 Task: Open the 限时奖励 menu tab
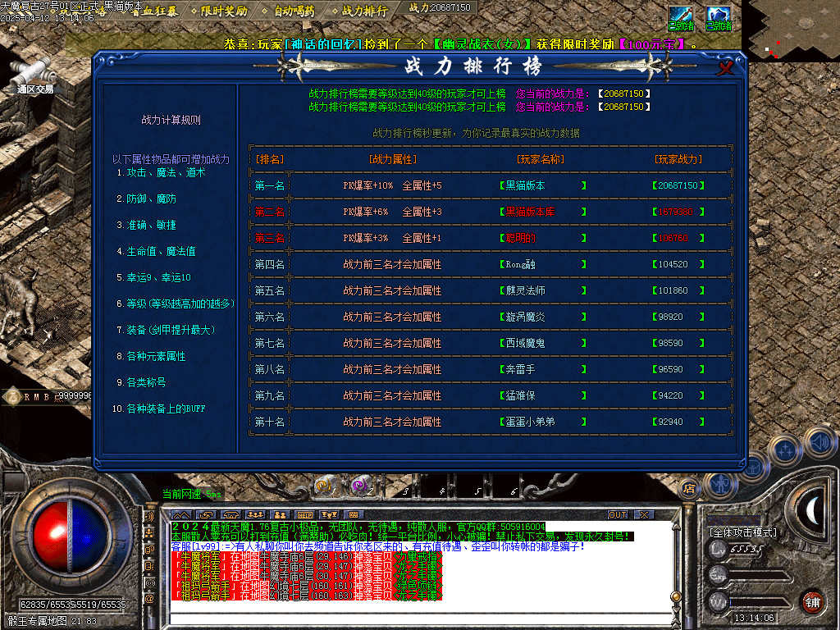coord(224,11)
